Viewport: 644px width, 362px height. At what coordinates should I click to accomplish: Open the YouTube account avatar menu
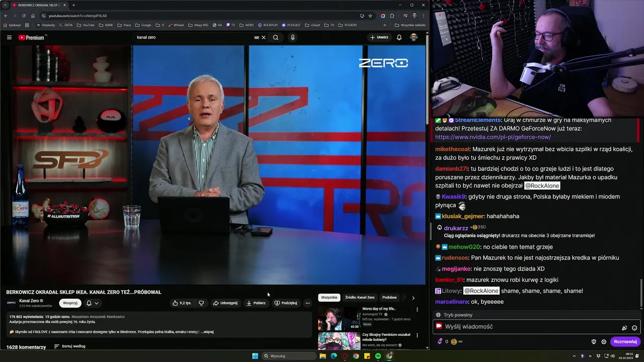pyautogui.click(x=414, y=37)
